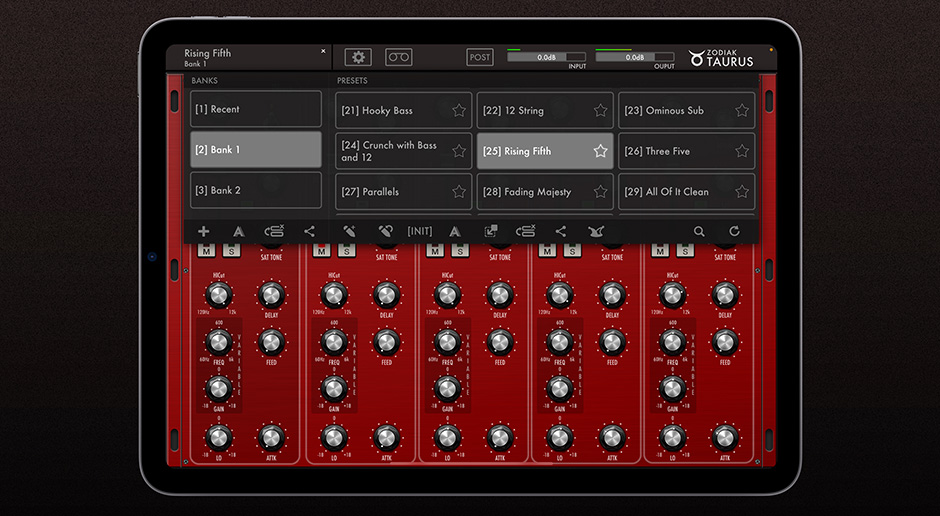Toggle favorite star on Three Five preset
The width and height of the screenshot is (940, 516).
pyautogui.click(x=742, y=151)
